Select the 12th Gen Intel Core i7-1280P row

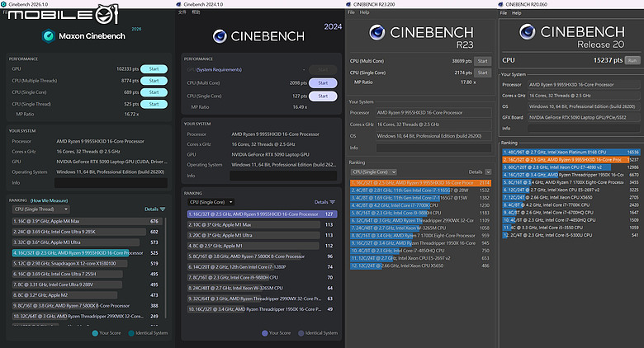(x=262, y=267)
